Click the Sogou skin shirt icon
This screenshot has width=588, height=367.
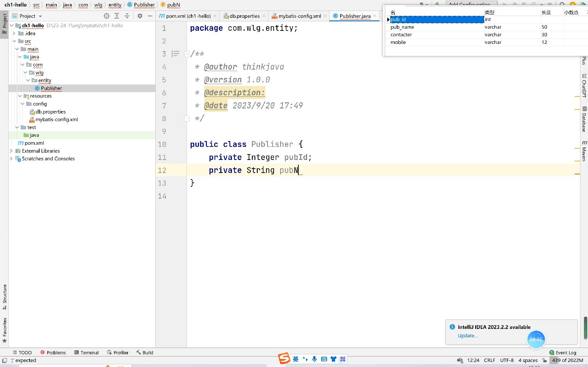[x=334, y=359]
